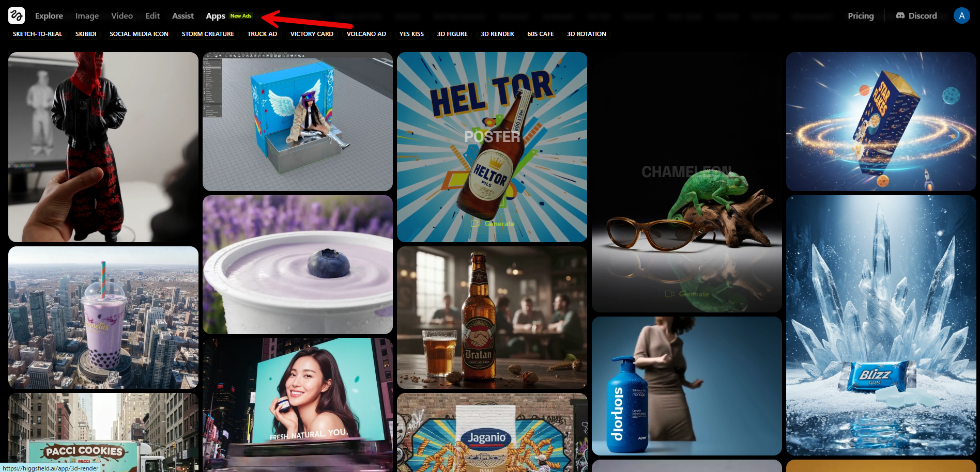This screenshot has height=472, width=980.
Task: Open the account menu via the blue A avatar
Action: click(962, 15)
